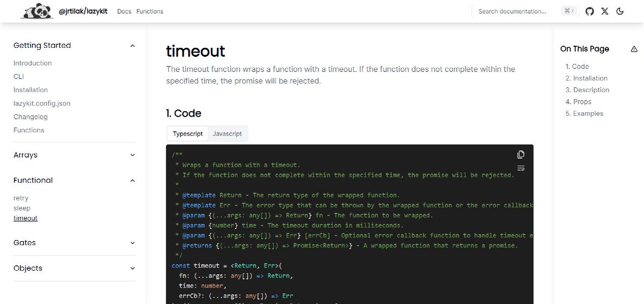Expand the Objects section

(x=74, y=268)
